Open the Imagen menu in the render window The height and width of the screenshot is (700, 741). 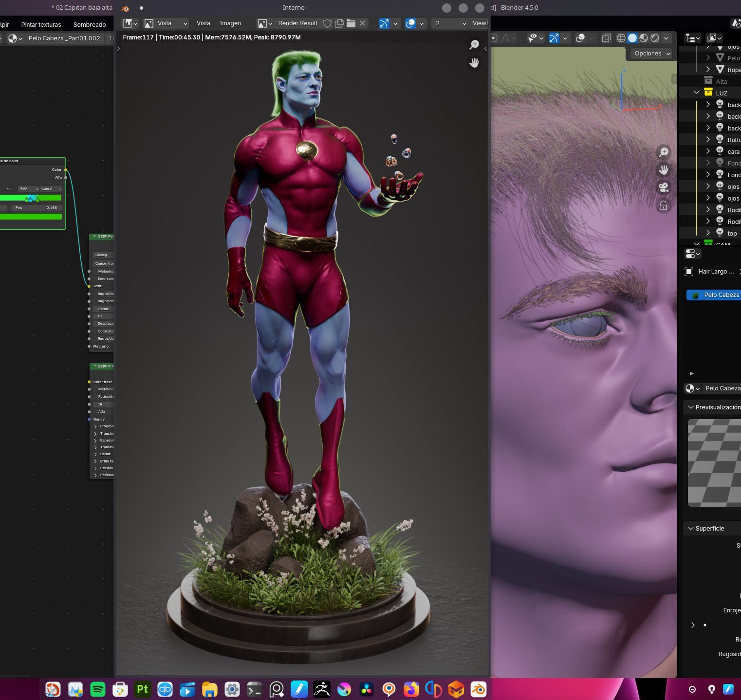tap(230, 23)
